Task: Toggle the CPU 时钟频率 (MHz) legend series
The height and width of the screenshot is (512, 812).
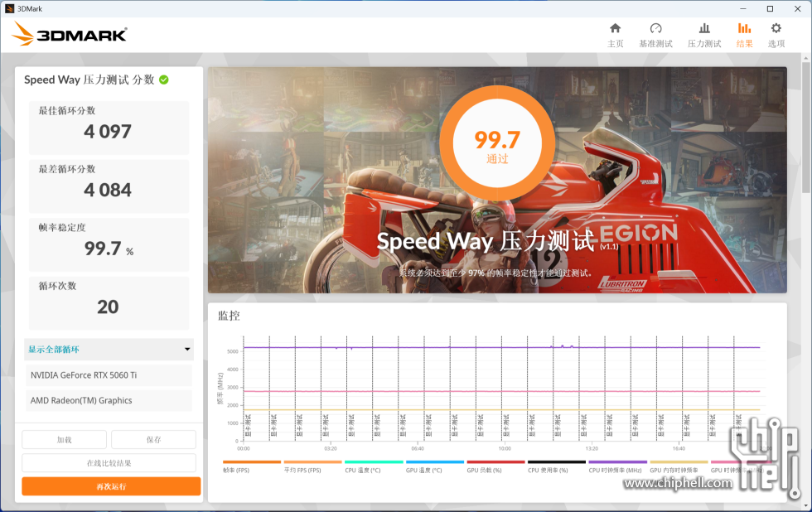Action: [618, 466]
